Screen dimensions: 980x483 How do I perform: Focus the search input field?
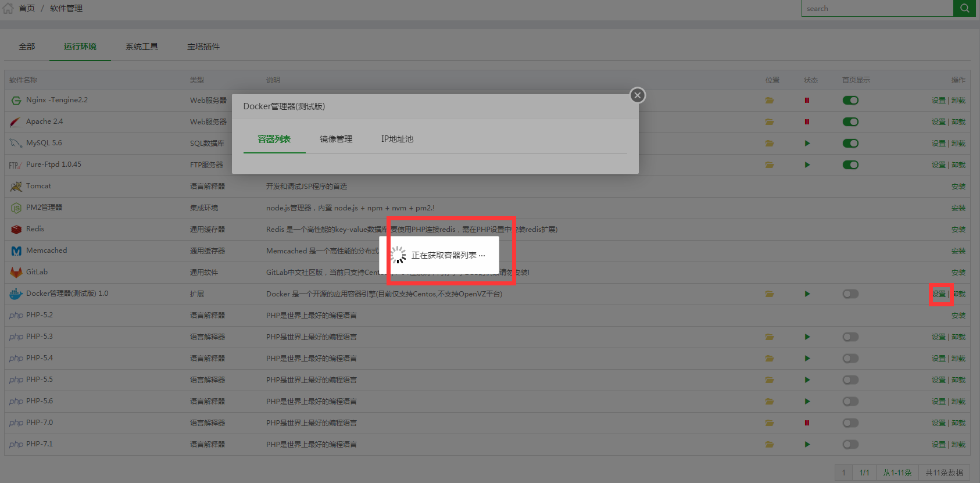(x=877, y=8)
